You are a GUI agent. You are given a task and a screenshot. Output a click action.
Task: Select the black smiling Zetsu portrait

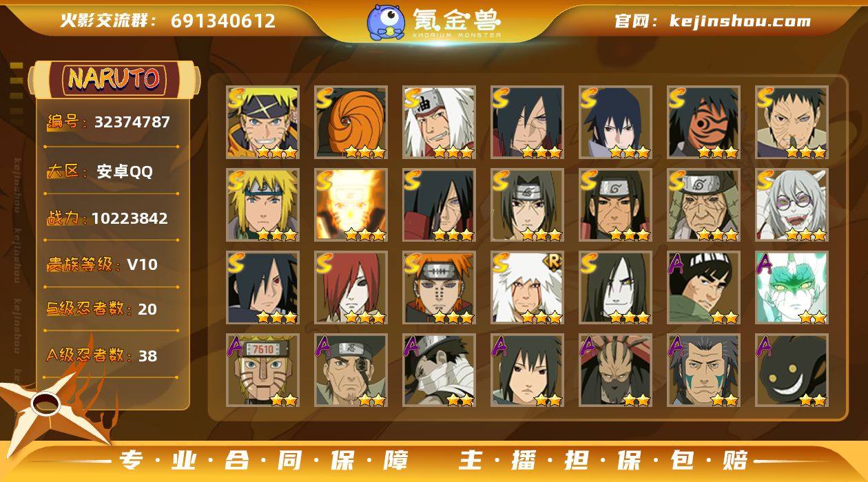pyautogui.click(x=792, y=370)
